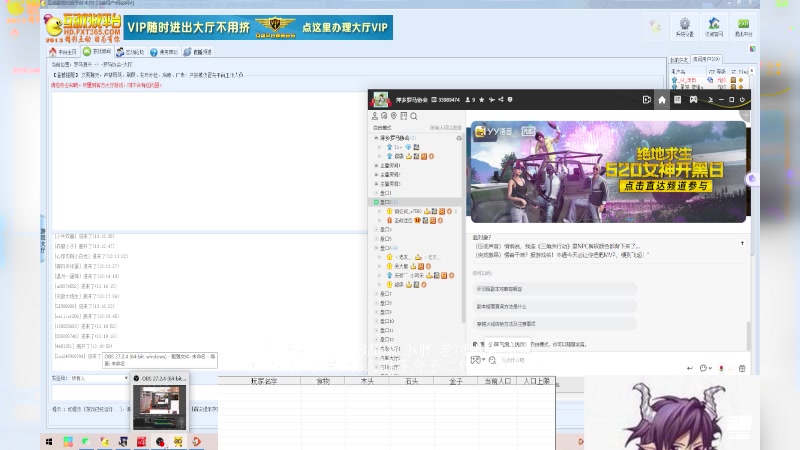Image resolution: width=800 pixels, height=450 pixels.
Task: Click the red app icon on taskbar
Action: coord(141,442)
